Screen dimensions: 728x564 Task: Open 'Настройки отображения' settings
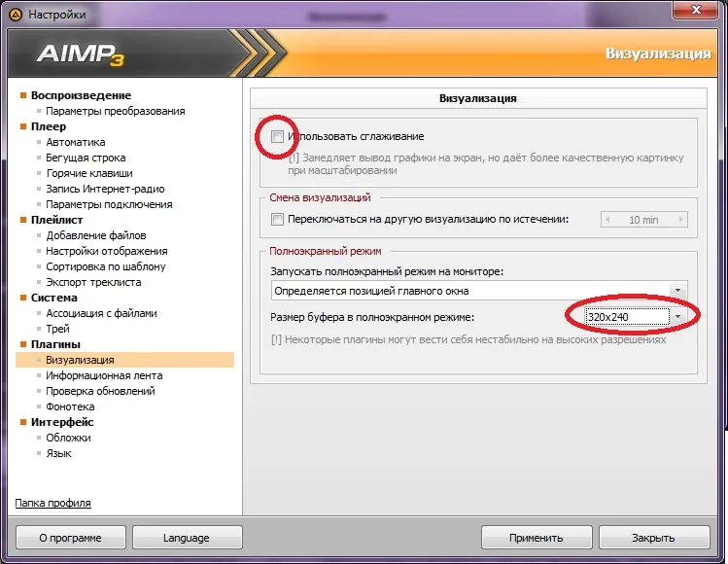coord(106,251)
